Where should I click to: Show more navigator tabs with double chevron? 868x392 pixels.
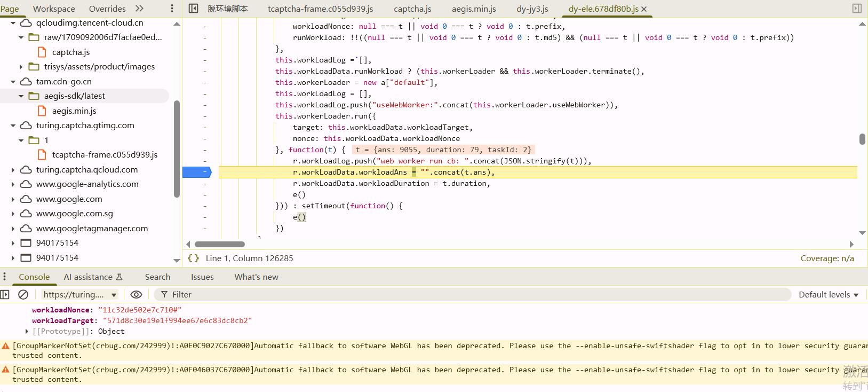pyautogui.click(x=139, y=9)
